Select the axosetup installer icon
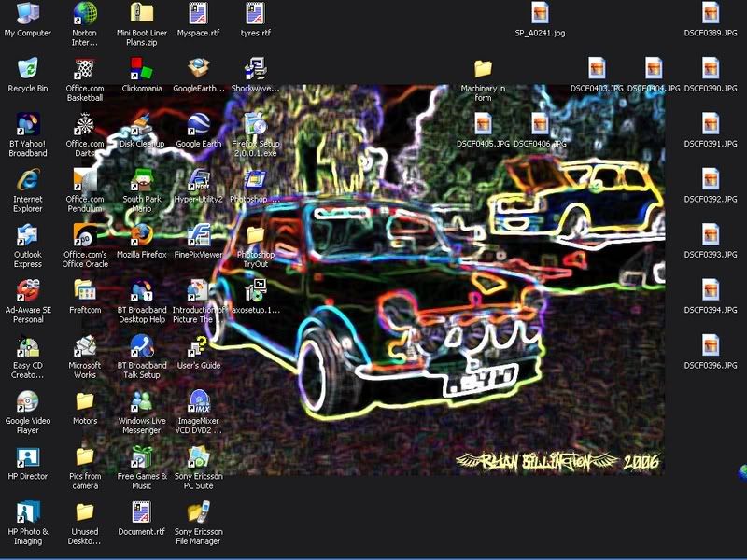The height and width of the screenshot is (560, 747). point(255,290)
